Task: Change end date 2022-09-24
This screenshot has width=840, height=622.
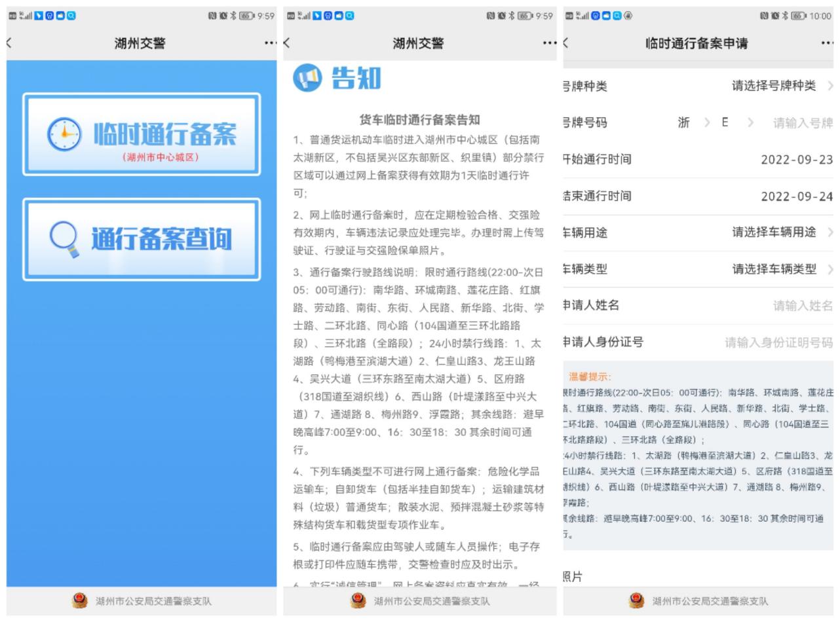Action: pyautogui.click(x=796, y=196)
